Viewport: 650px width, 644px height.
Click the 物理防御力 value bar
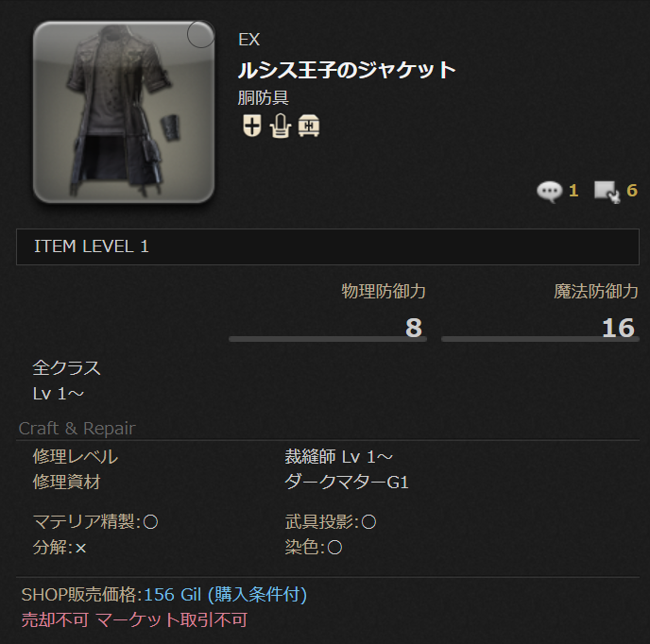coord(328,339)
